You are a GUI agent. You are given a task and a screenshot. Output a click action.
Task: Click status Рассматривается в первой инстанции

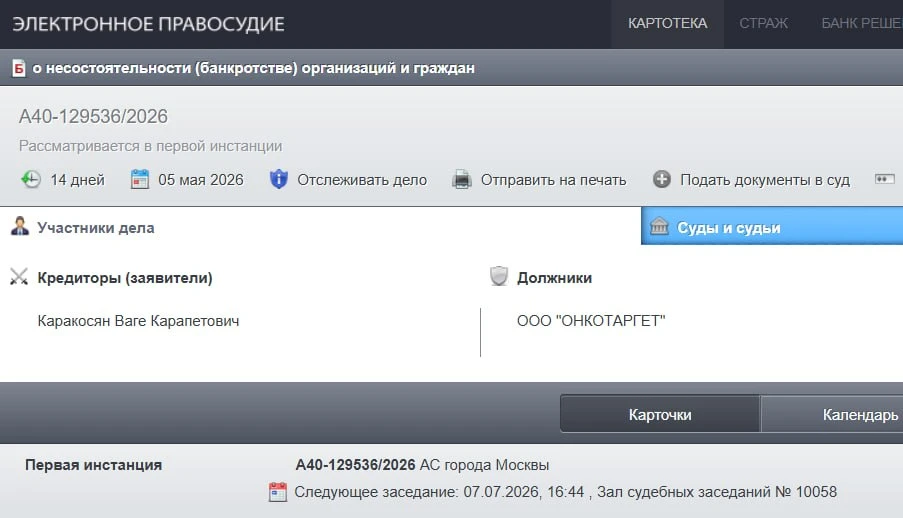[x=150, y=146]
